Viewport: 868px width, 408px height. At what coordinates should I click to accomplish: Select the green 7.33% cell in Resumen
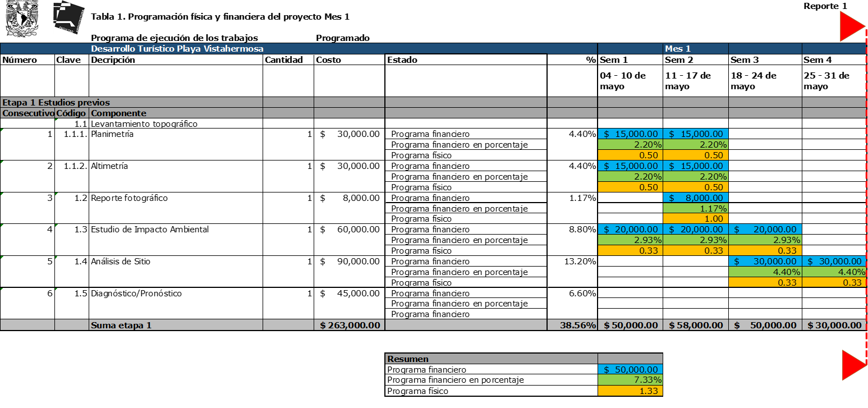point(630,380)
